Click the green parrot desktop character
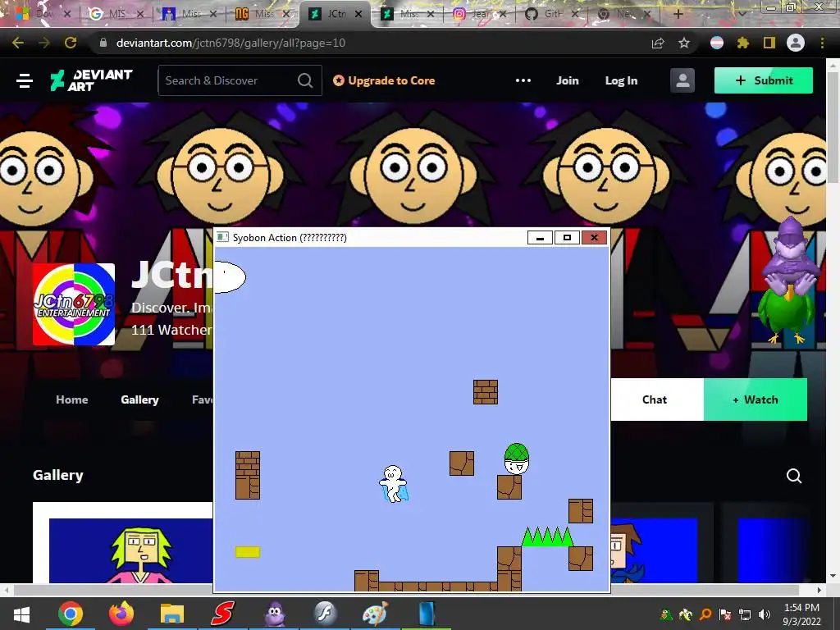The height and width of the screenshot is (630, 840). click(x=786, y=316)
